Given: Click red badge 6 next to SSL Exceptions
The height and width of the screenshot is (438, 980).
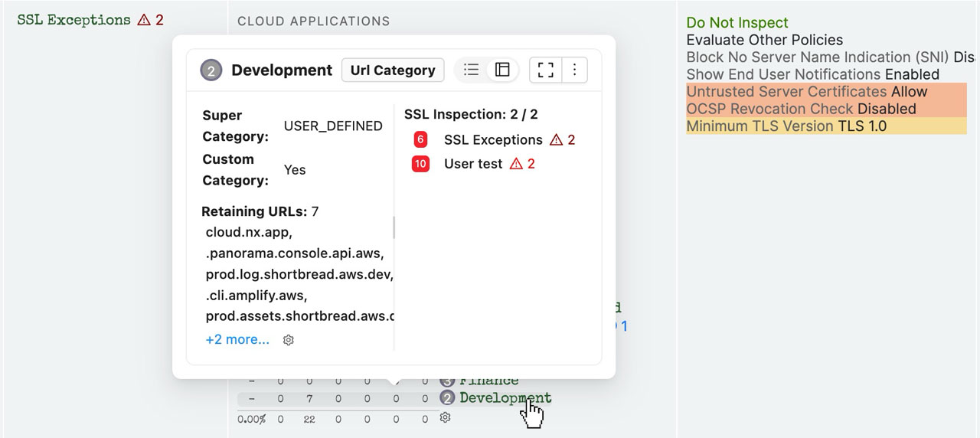Looking at the screenshot, I should pyautogui.click(x=420, y=139).
